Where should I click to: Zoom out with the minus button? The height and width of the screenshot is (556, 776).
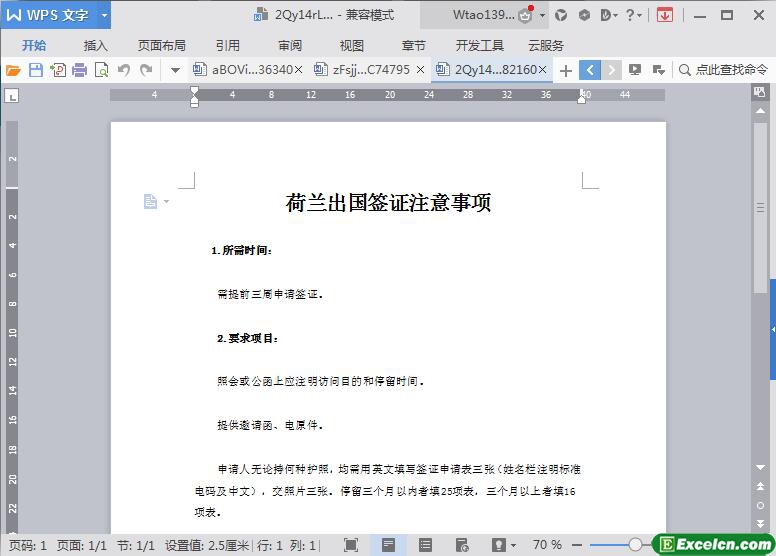577,545
